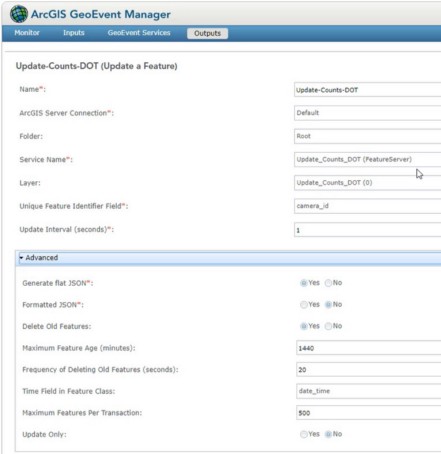
Task: Switch to the Inputs tab
Action: pos(74,33)
